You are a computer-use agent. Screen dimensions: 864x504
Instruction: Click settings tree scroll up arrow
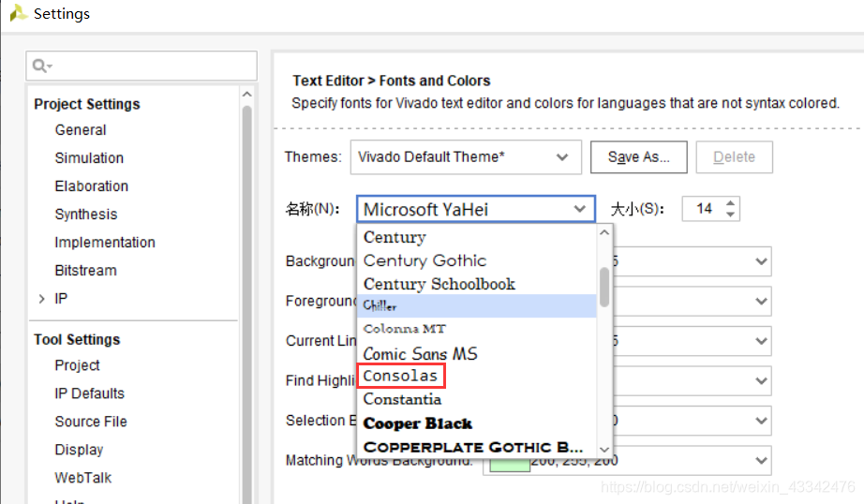246,95
